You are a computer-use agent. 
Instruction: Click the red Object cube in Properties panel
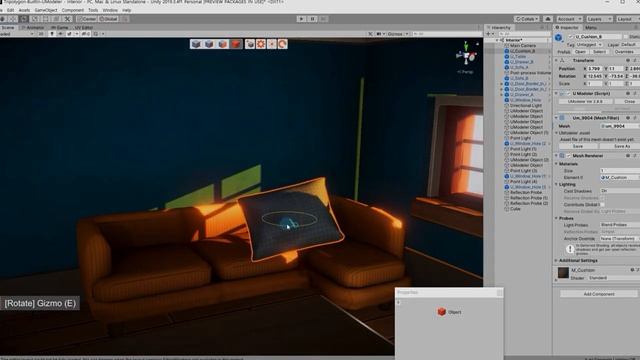pos(441,312)
